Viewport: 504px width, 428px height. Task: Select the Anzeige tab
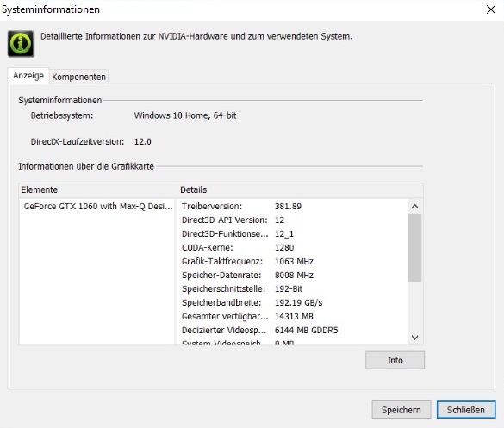(28, 76)
